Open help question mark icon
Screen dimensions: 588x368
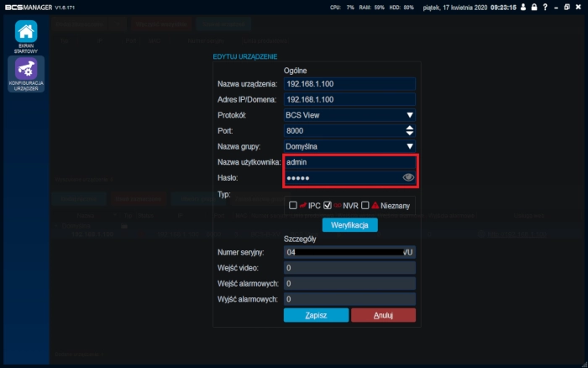[x=545, y=7]
